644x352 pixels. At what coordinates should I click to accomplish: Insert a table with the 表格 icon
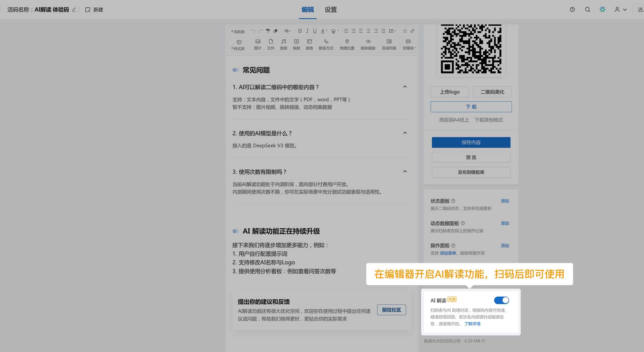[309, 44]
